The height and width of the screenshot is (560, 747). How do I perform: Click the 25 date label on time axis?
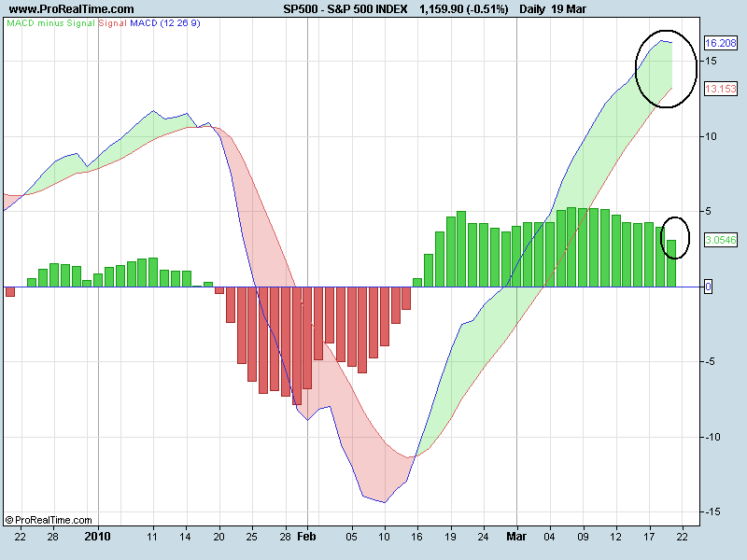coord(251,537)
